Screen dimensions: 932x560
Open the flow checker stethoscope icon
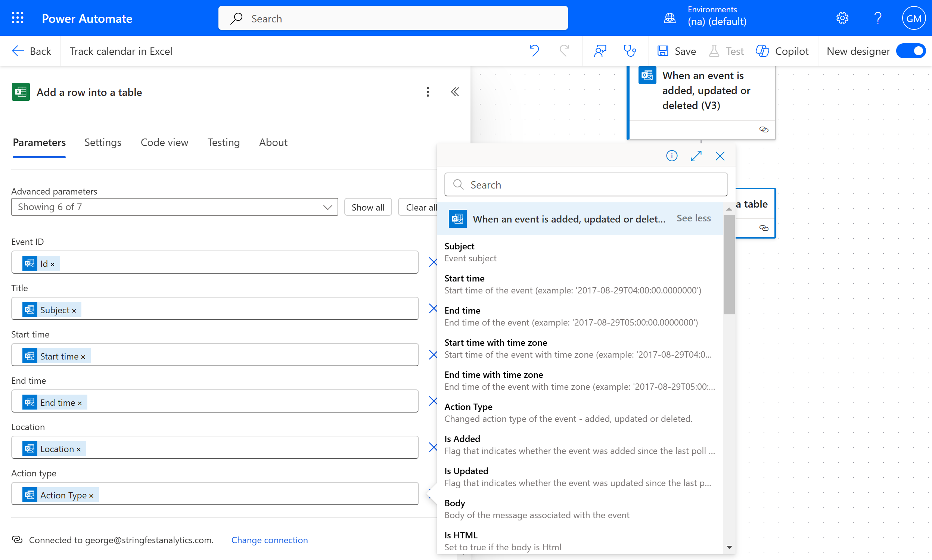tap(630, 50)
